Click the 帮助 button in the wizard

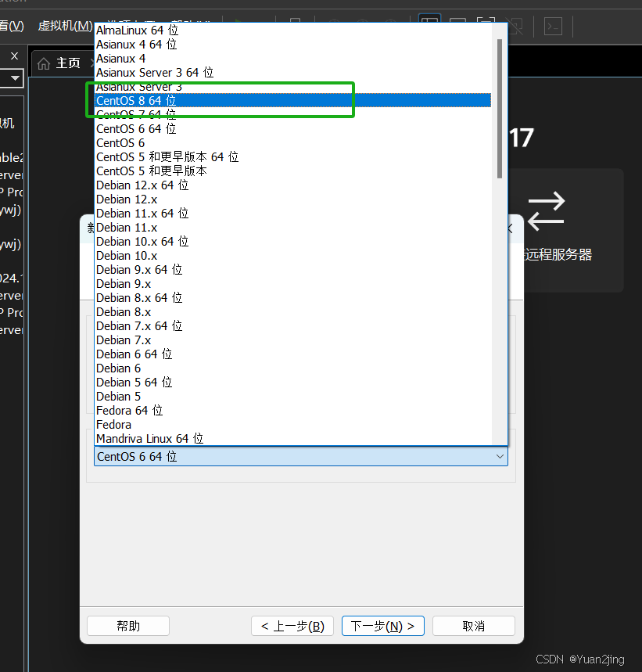[128, 626]
